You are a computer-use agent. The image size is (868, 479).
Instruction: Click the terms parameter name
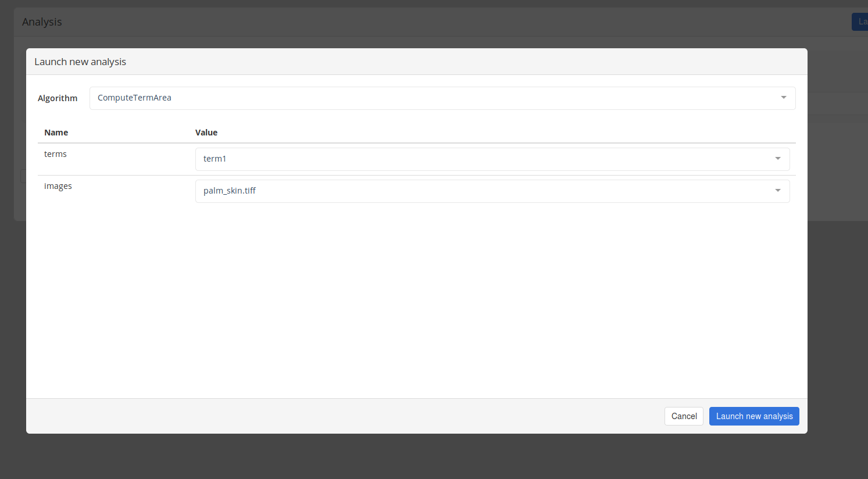pyautogui.click(x=55, y=154)
